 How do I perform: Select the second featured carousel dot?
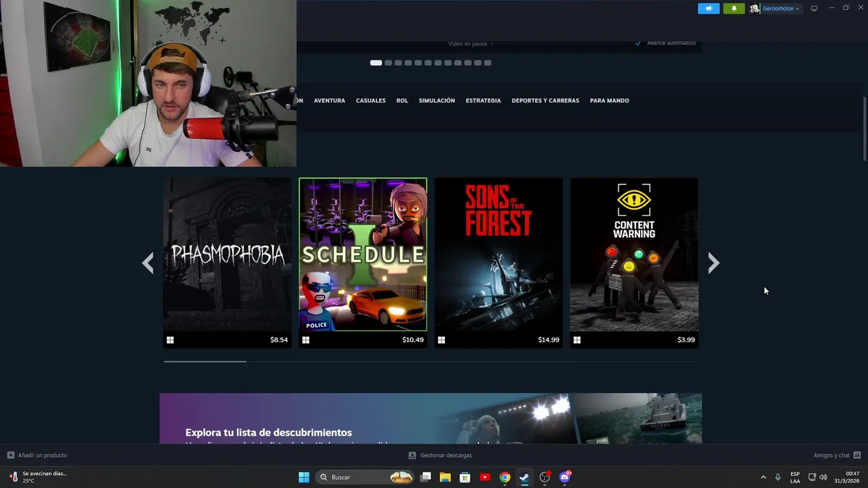(389, 63)
